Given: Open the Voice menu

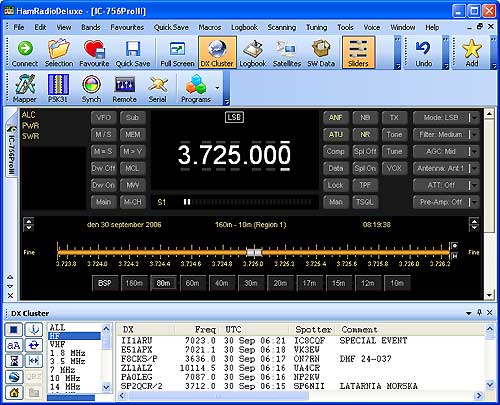Looking at the screenshot, I should 372,27.
